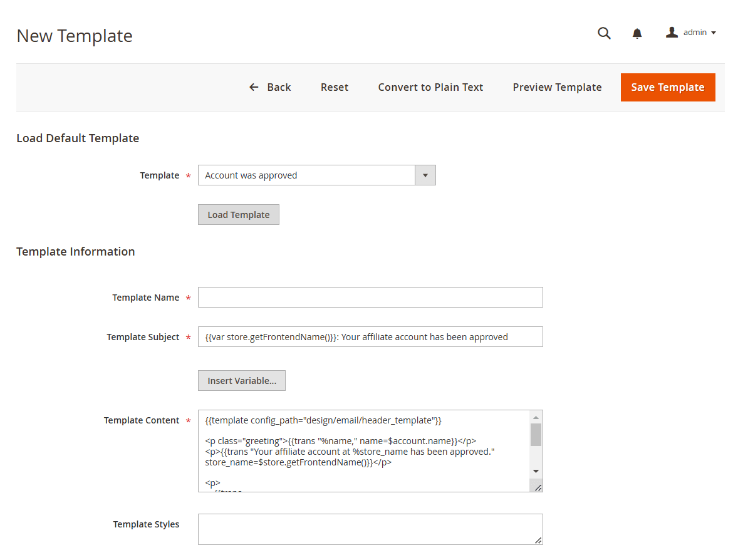Click the Reset button
Screen dimensions: 733x560
335,87
